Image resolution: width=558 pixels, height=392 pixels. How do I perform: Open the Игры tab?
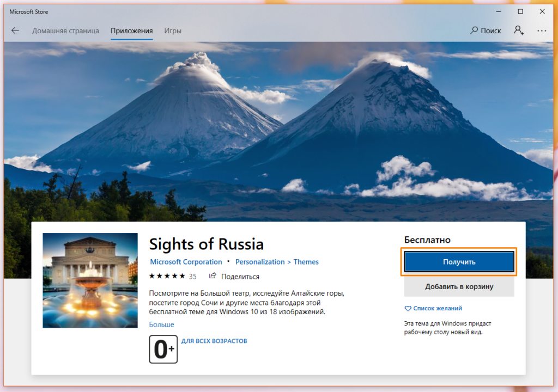(x=173, y=30)
